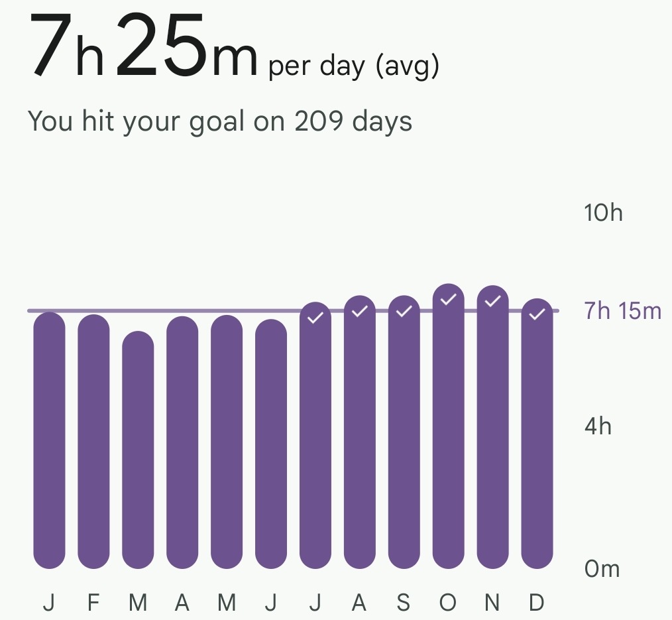Tap the April sleep bar

(x=182, y=442)
